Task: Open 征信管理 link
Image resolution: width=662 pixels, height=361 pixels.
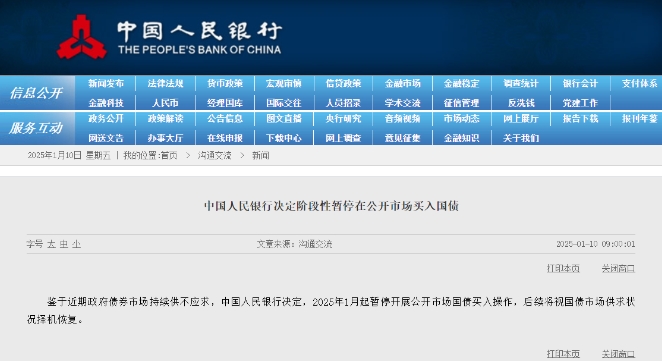Action: tap(461, 103)
